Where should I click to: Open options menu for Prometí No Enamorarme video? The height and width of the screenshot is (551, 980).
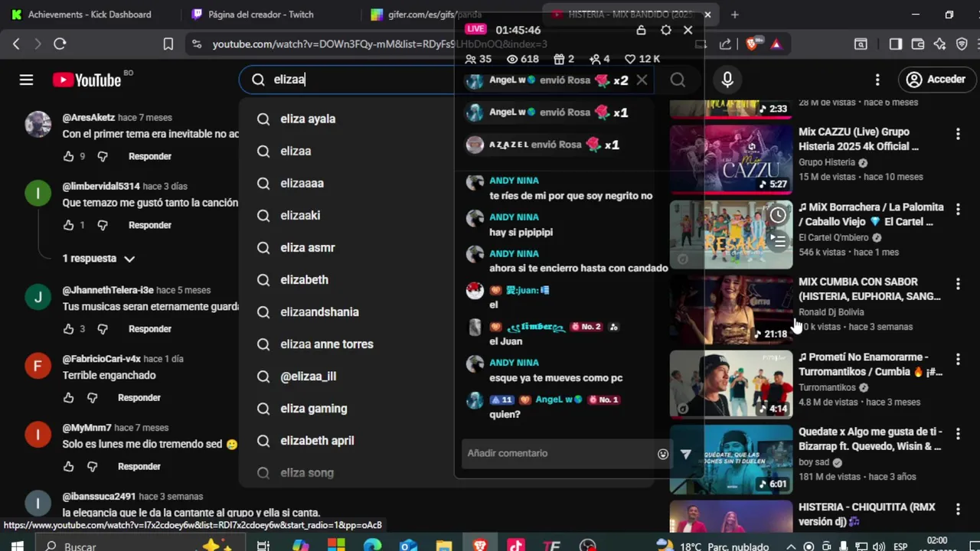tap(958, 360)
